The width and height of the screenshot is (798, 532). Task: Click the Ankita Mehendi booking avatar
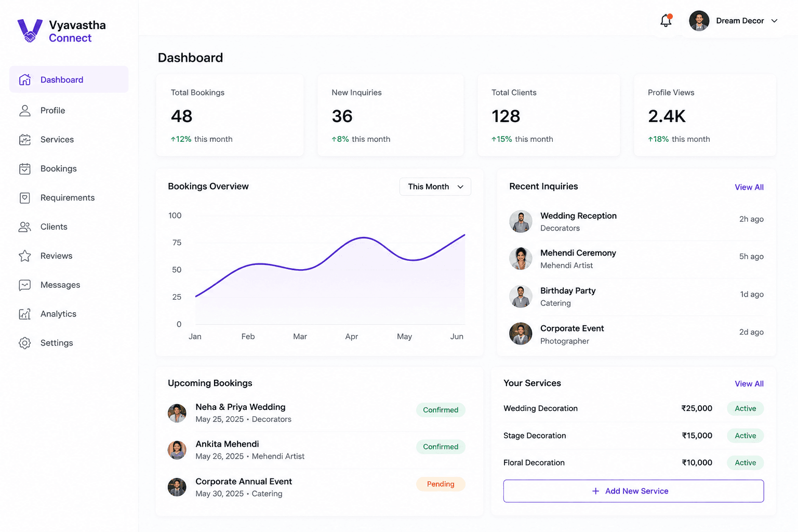tap(177, 450)
